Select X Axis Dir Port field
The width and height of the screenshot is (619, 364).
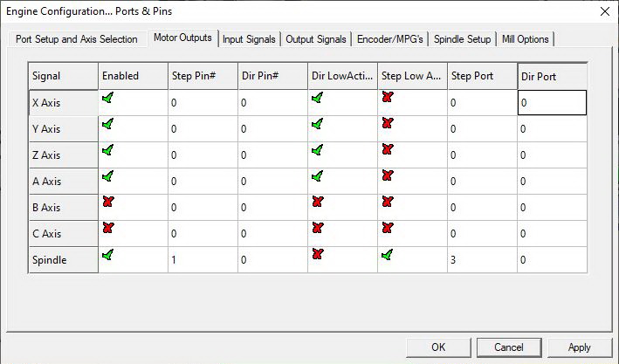click(552, 103)
